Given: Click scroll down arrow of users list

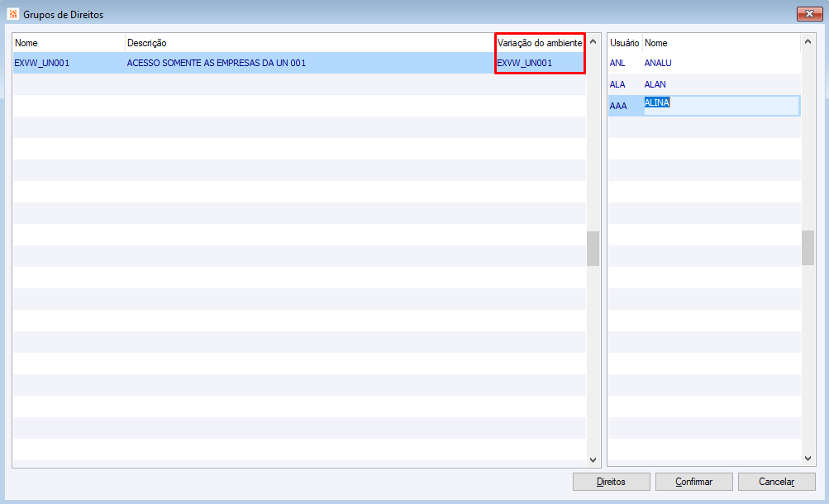Looking at the screenshot, I should tap(808, 459).
